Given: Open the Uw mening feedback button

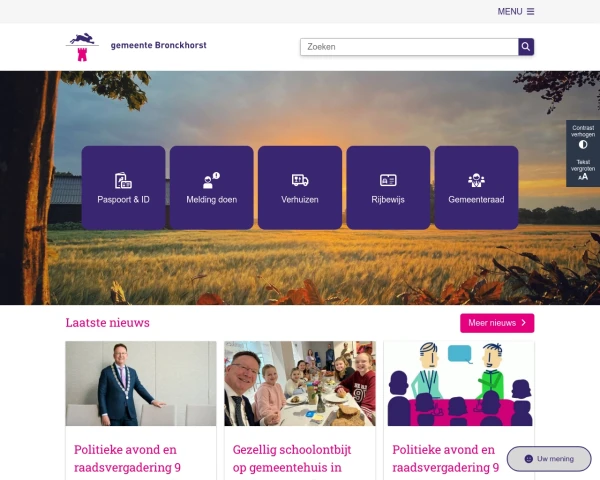Looking at the screenshot, I should coord(549,459).
